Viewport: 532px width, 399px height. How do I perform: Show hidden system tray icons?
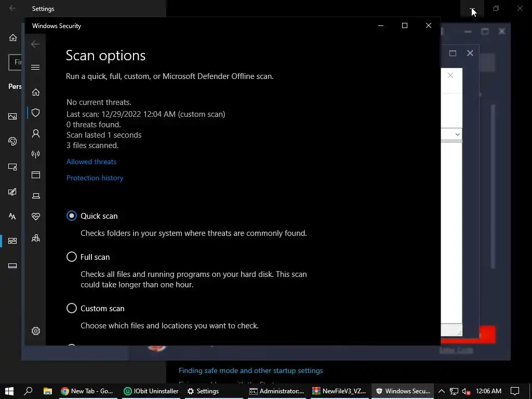(x=442, y=391)
